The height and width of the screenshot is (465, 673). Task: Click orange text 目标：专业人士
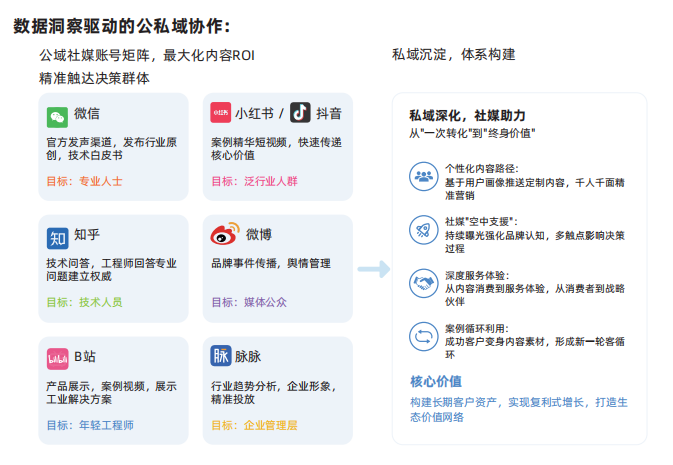pos(85,181)
